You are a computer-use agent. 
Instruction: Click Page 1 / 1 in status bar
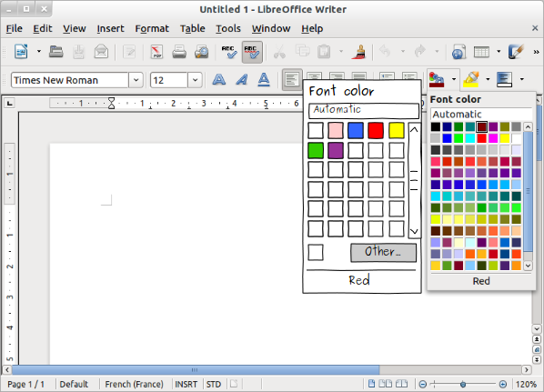[26, 384]
